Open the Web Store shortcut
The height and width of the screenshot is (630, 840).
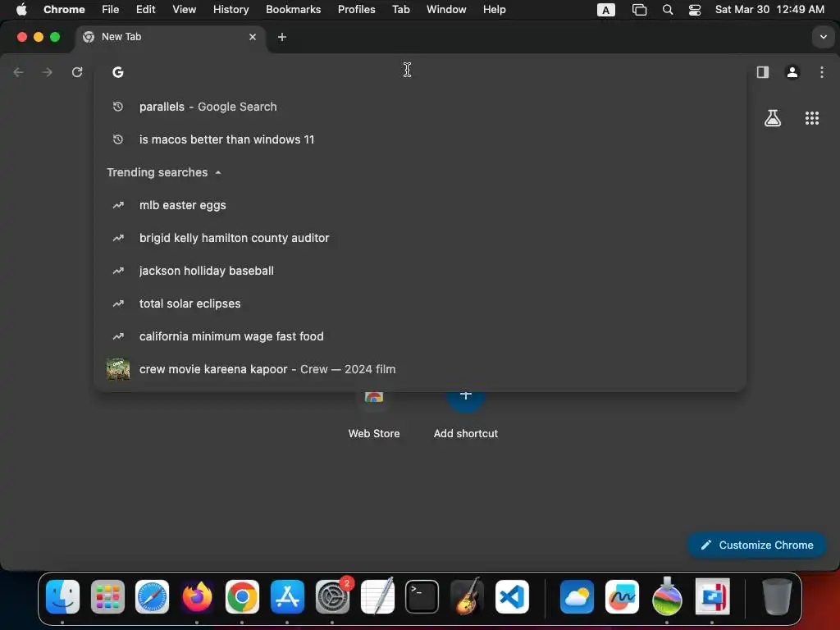(374, 415)
